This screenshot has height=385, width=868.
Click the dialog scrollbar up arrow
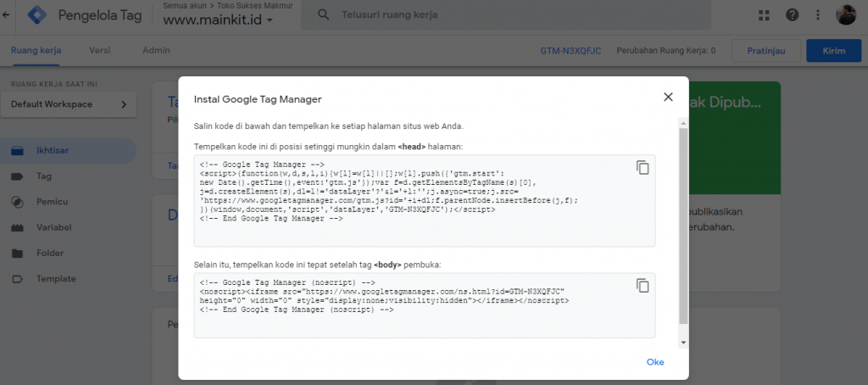683,123
